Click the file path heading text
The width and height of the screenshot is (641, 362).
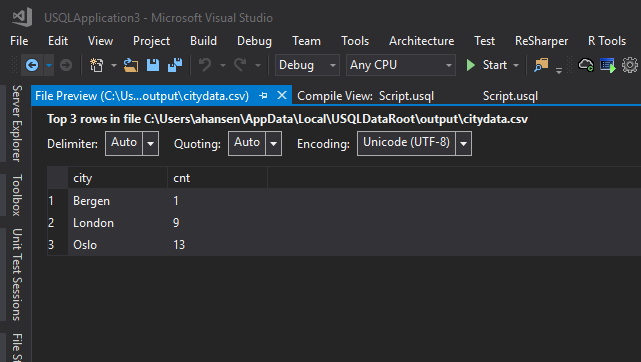pyautogui.click(x=287, y=119)
